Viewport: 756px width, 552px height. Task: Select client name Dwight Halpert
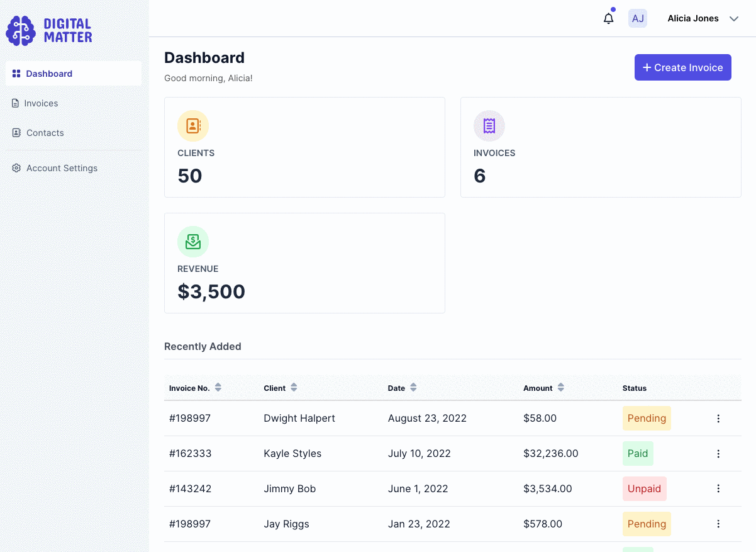pyautogui.click(x=299, y=418)
